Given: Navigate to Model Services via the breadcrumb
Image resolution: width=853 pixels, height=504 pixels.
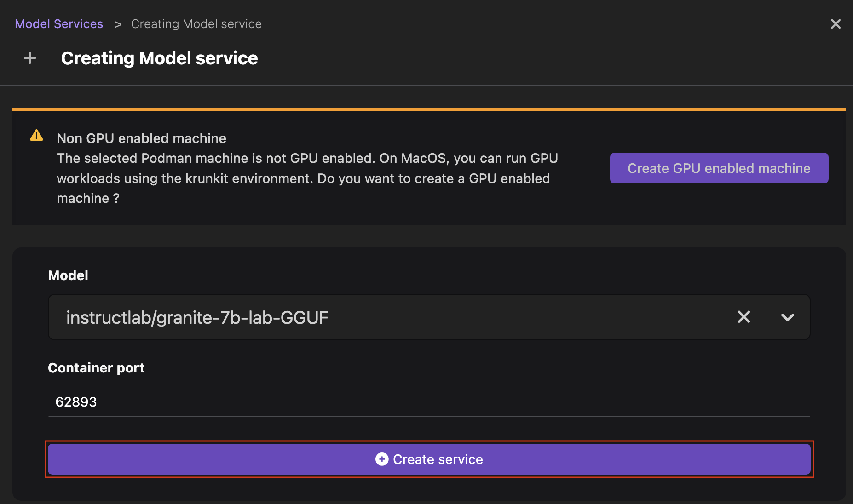Looking at the screenshot, I should 59,23.
